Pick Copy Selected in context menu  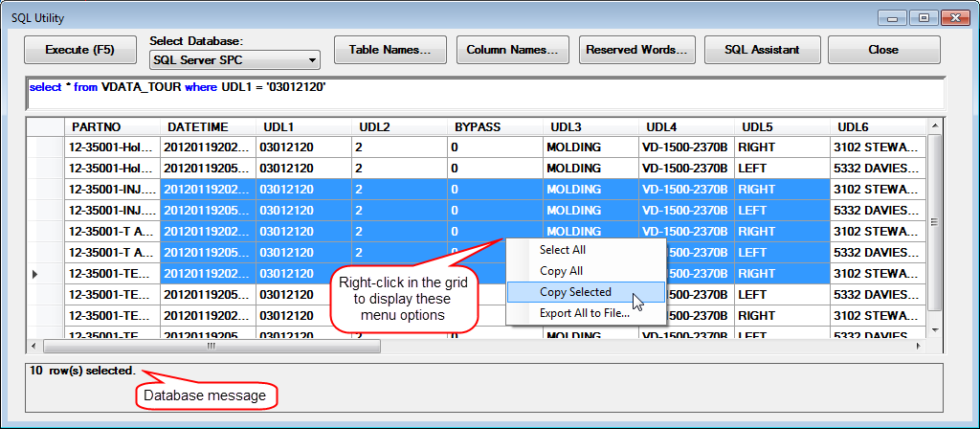click(575, 292)
